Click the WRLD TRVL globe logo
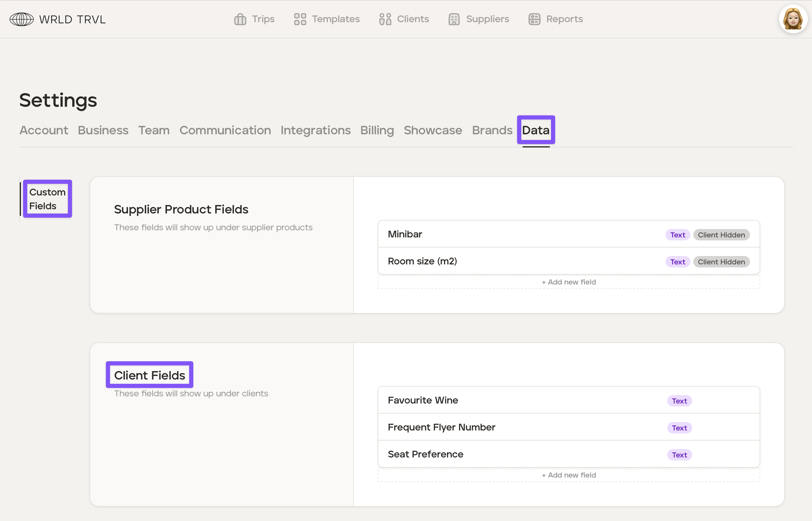Screen dimensions: 812x521 tap(22, 19)
